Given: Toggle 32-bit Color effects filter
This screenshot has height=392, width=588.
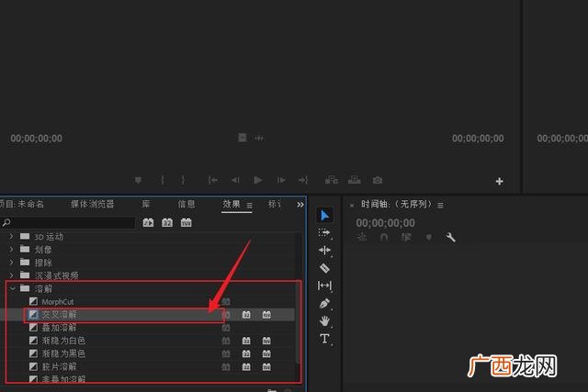Looking at the screenshot, I should 167,222.
